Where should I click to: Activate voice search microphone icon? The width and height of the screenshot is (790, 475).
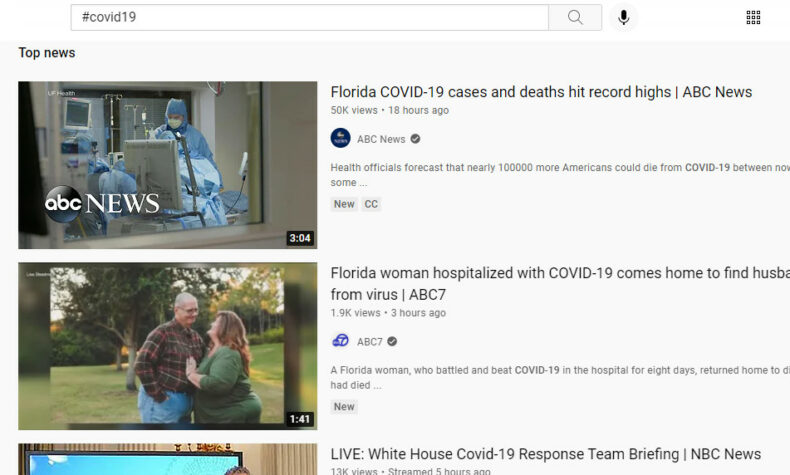(x=624, y=18)
